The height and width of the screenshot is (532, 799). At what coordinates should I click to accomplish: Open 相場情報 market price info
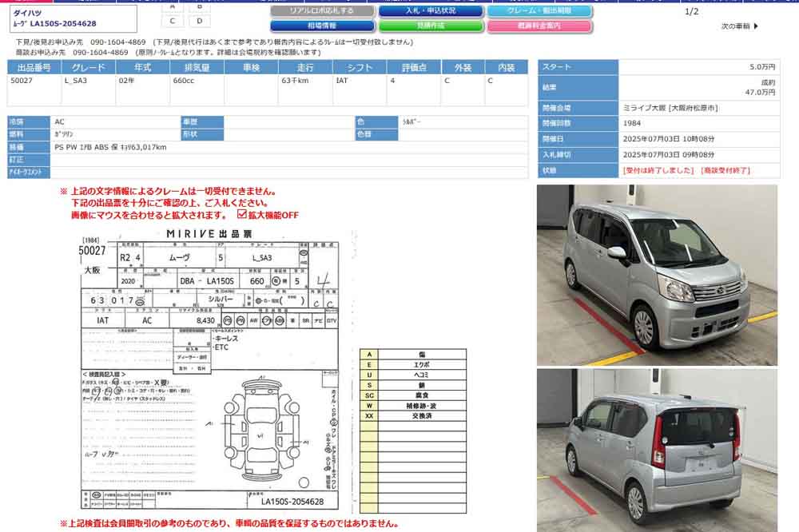click(321, 26)
